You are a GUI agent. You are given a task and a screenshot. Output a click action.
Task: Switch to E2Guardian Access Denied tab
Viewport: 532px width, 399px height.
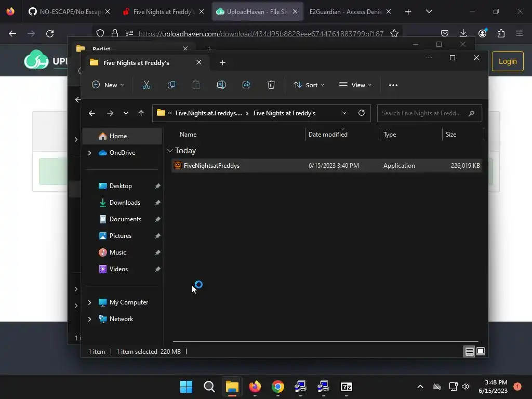point(351,11)
